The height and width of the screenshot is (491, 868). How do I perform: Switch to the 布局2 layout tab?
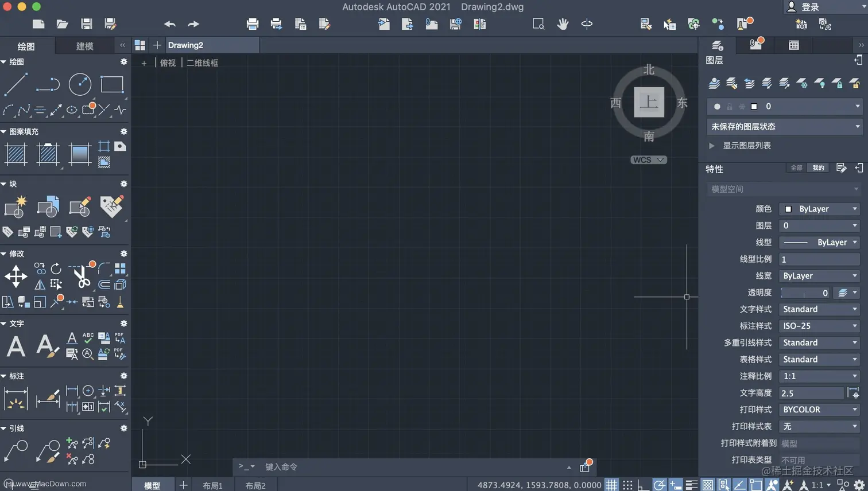[x=255, y=485]
